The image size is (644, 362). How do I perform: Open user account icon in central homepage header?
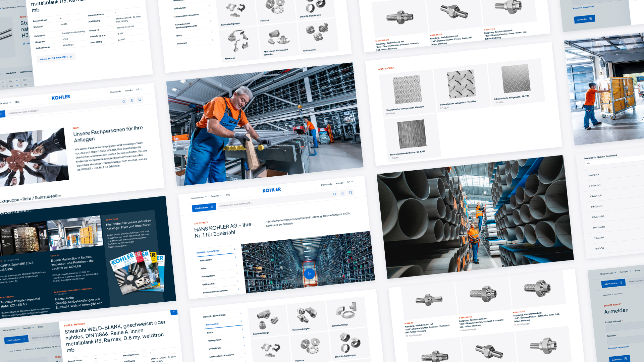342,193
